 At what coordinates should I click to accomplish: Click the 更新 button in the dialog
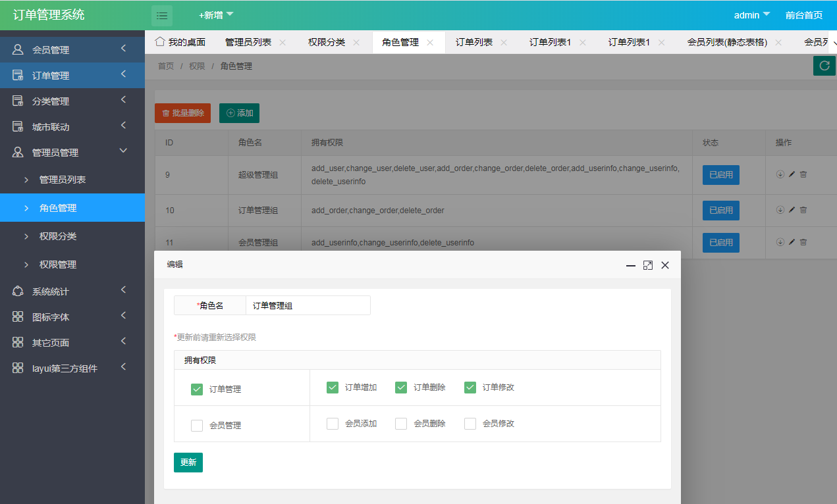[x=188, y=463]
